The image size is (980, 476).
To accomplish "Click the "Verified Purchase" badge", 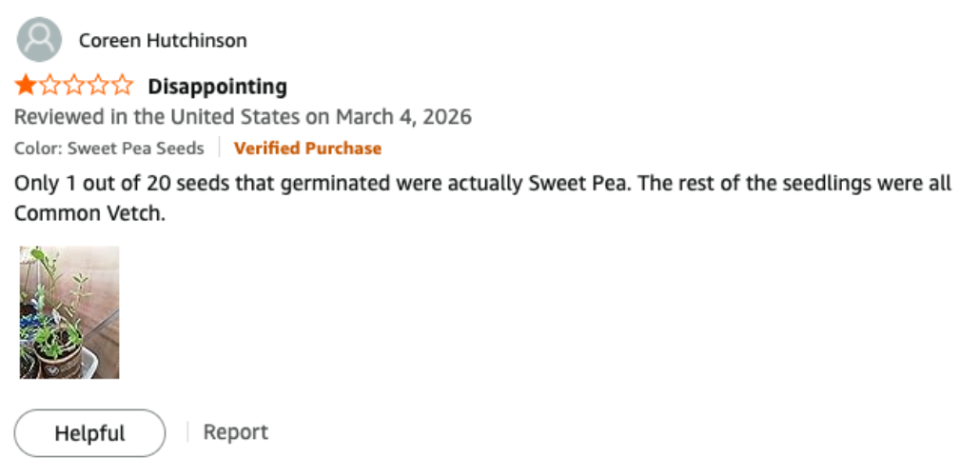I will (x=307, y=149).
